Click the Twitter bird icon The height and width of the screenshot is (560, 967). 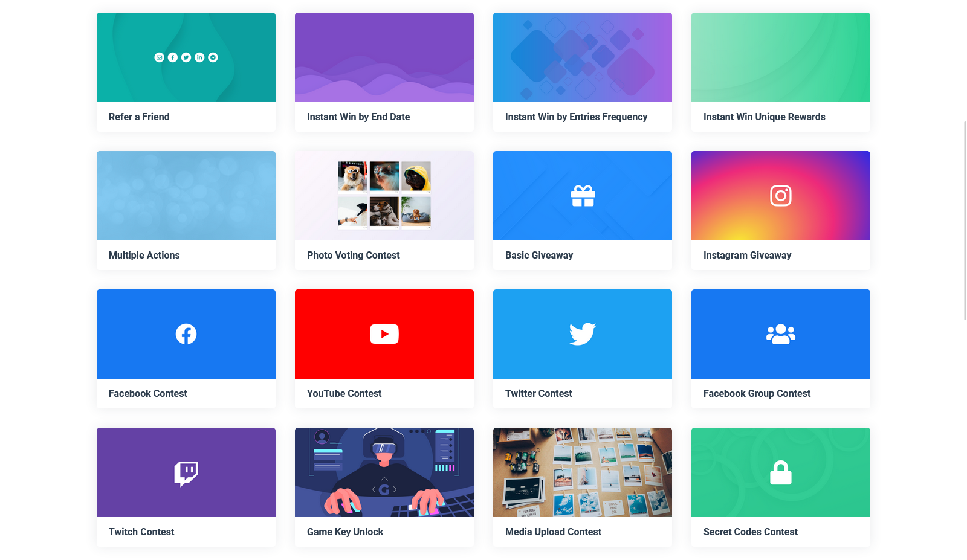point(583,334)
